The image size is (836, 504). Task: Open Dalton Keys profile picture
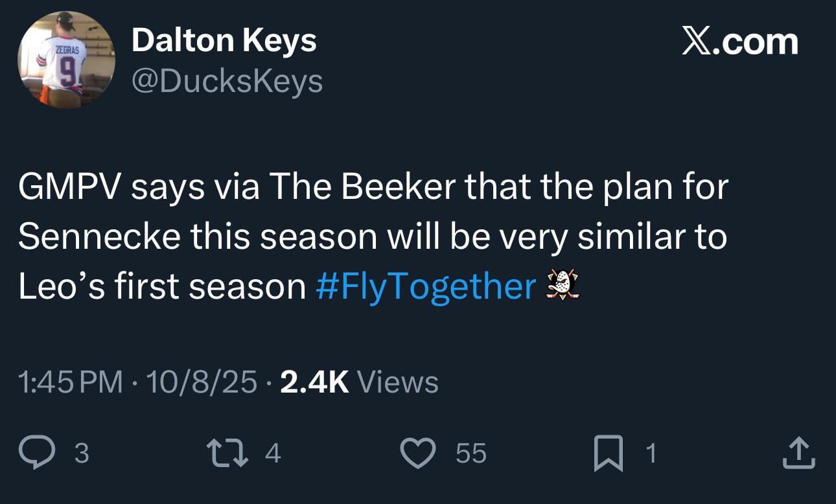pyautogui.click(x=65, y=62)
